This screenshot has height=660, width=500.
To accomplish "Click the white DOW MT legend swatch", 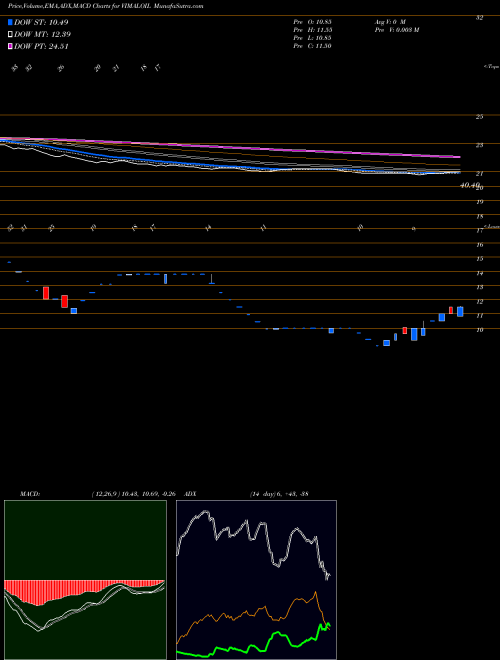I will 10,35.
